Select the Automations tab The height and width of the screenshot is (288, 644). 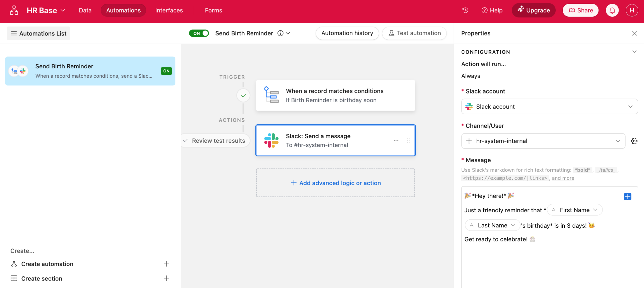[123, 10]
